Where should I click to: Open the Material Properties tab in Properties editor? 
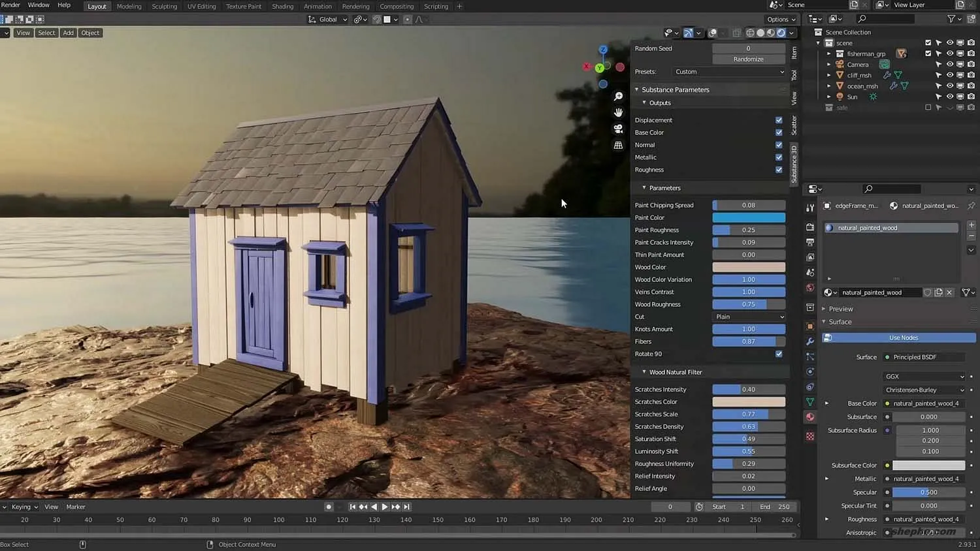click(809, 417)
